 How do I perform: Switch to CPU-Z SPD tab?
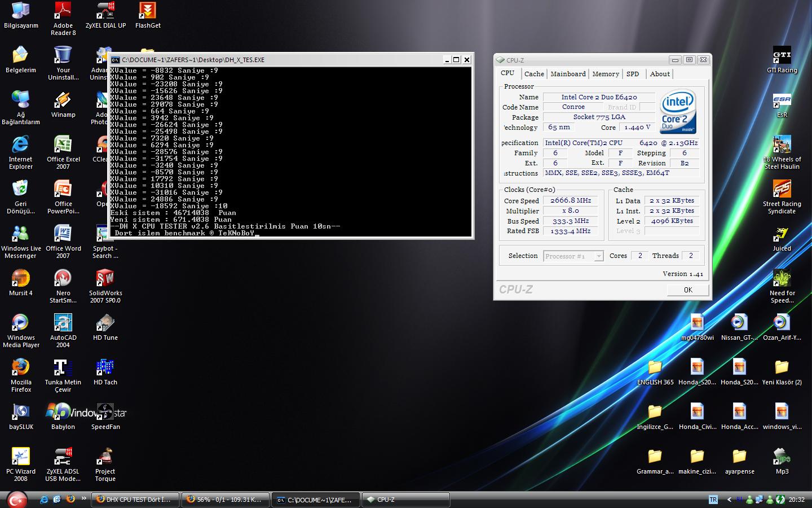coord(633,74)
